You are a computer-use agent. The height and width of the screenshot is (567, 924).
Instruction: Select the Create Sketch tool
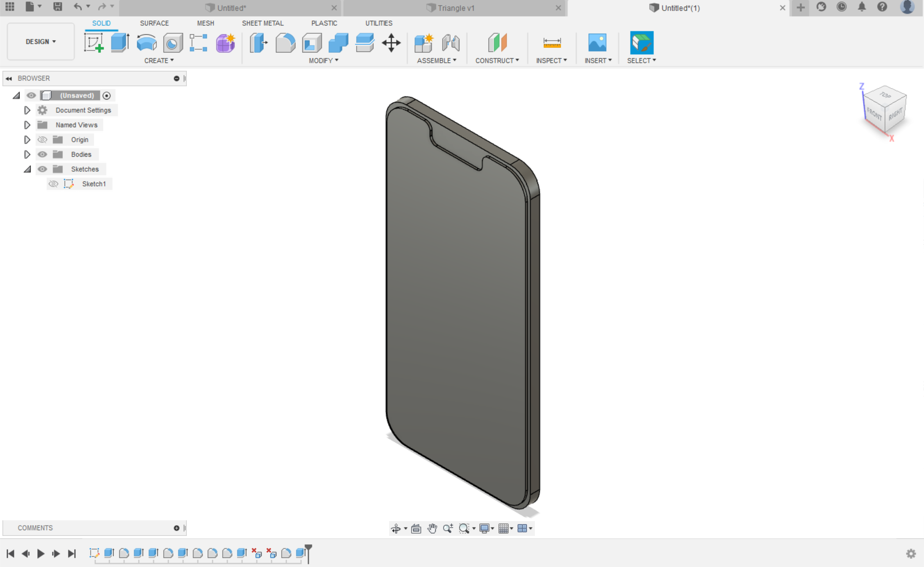tap(94, 43)
